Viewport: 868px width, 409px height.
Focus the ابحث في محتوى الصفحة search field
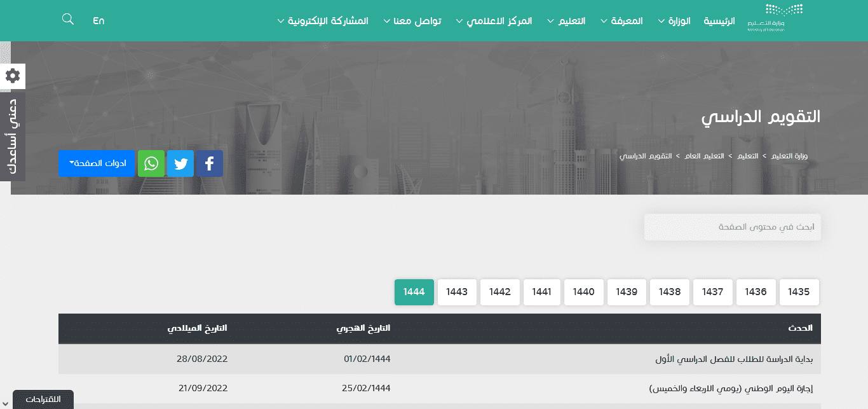point(733,227)
